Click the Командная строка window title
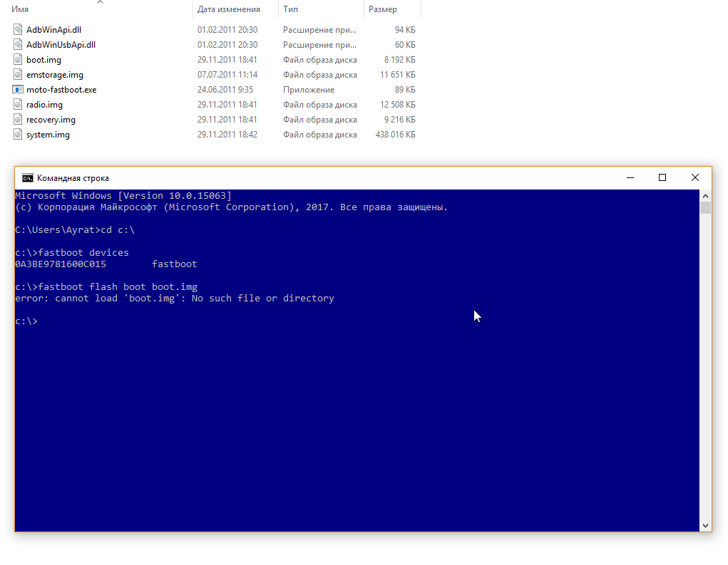The image size is (728, 565). coord(73,178)
